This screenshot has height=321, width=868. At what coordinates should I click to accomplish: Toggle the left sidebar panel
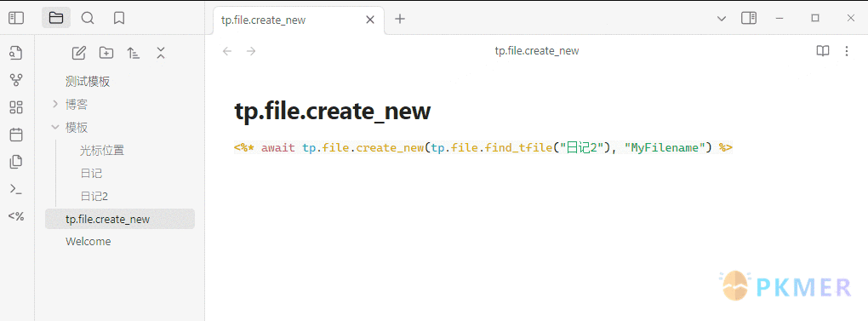(x=17, y=18)
